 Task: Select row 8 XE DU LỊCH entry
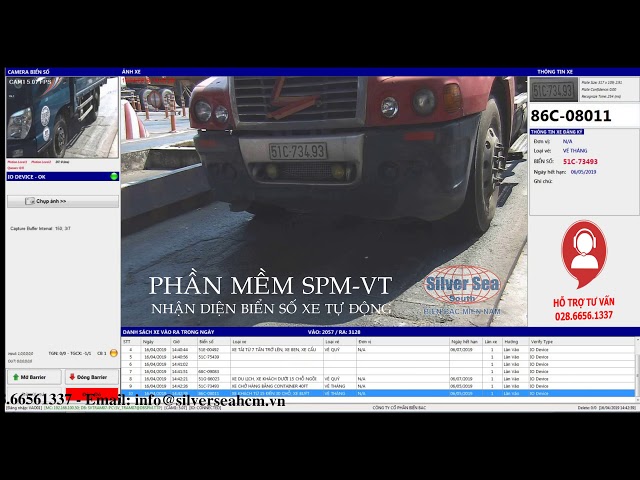tap(378, 379)
